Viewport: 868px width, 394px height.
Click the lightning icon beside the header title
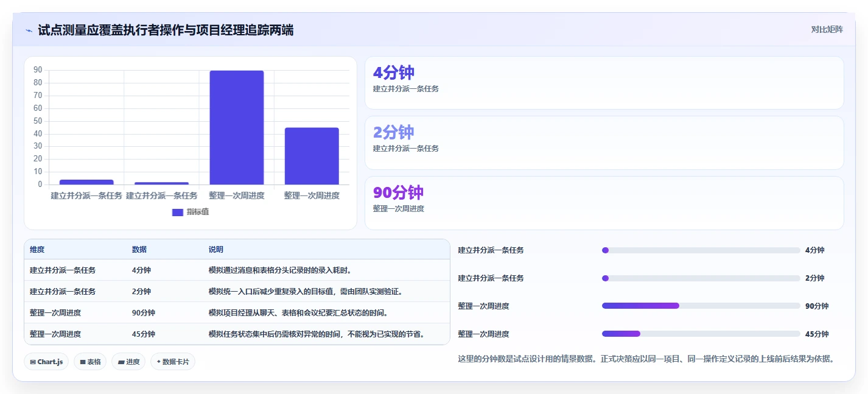(29, 30)
